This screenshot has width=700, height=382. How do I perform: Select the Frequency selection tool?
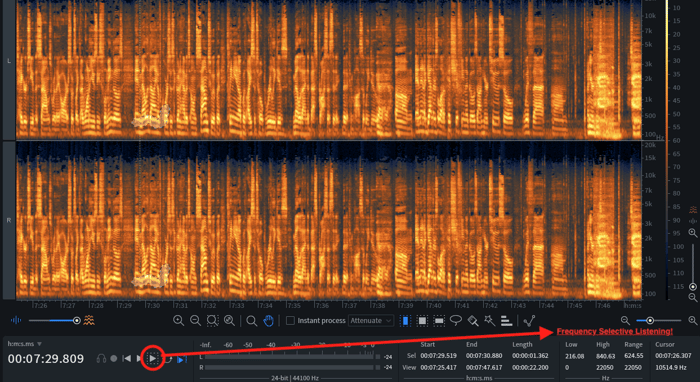coord(439,320)
